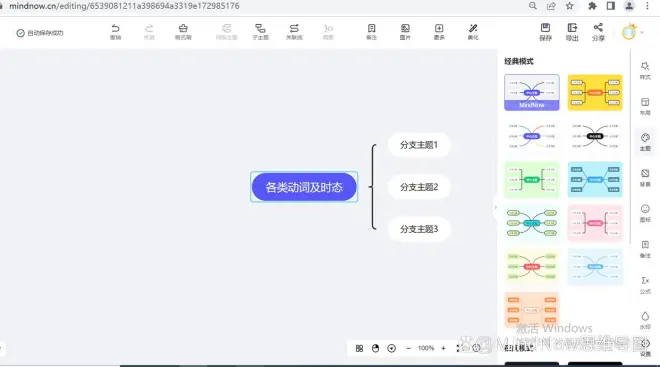Open the browser profile avatar icon

[629, 5]
